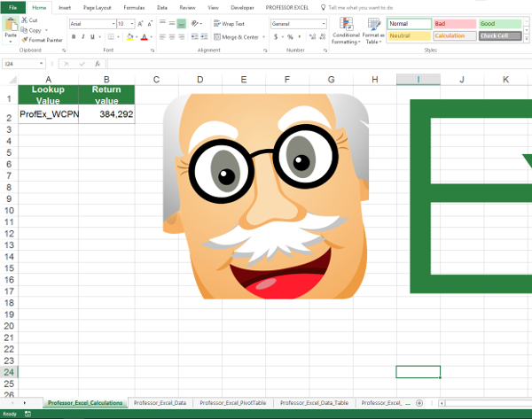Click the Paste clipboard icon
This screenshot has height=419, width=532.
[x=11, y=24]
